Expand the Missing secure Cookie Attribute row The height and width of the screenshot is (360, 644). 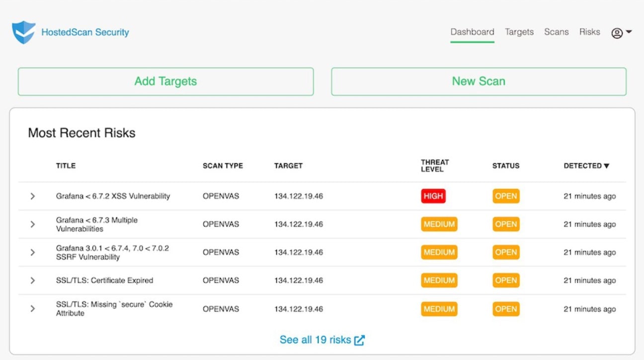click(x=33, y=308)
